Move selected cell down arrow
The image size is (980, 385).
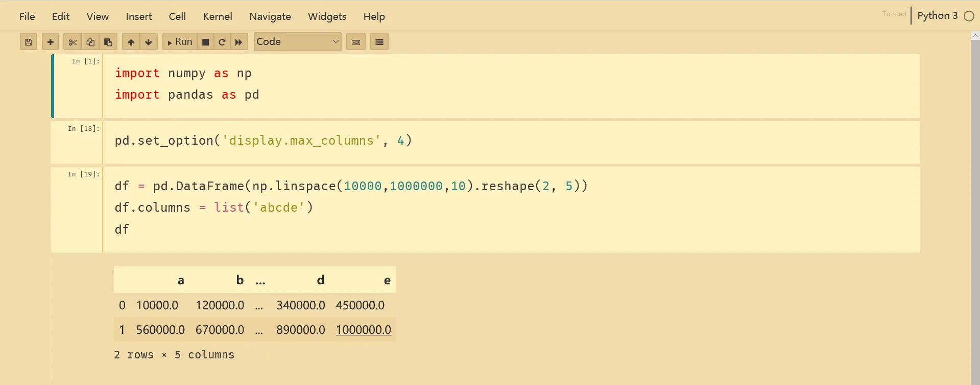[x=149, y=42]
